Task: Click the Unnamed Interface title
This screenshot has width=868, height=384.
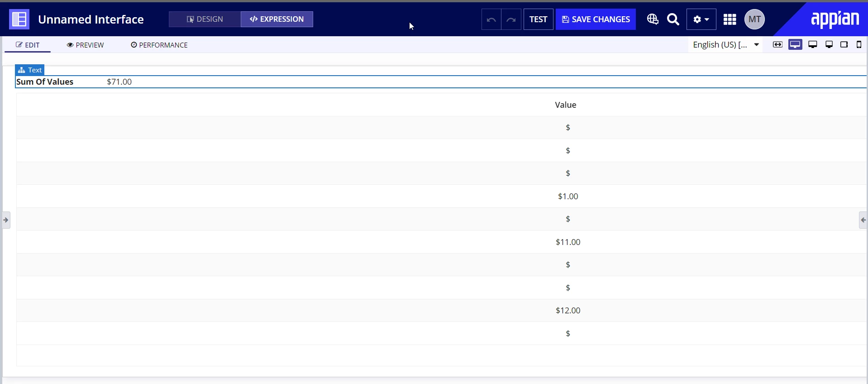Action: pyautogui.click(x=91, y=19)
